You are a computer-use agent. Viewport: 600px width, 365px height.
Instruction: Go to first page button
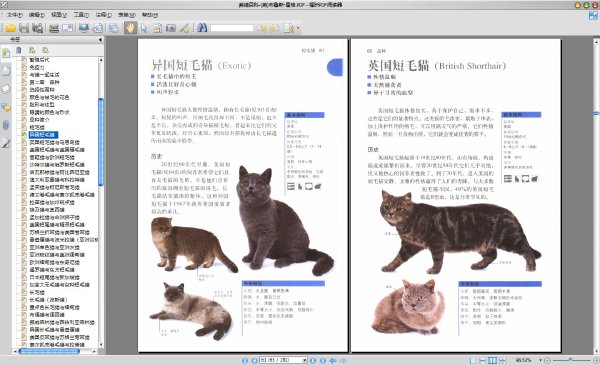[245, 360]
